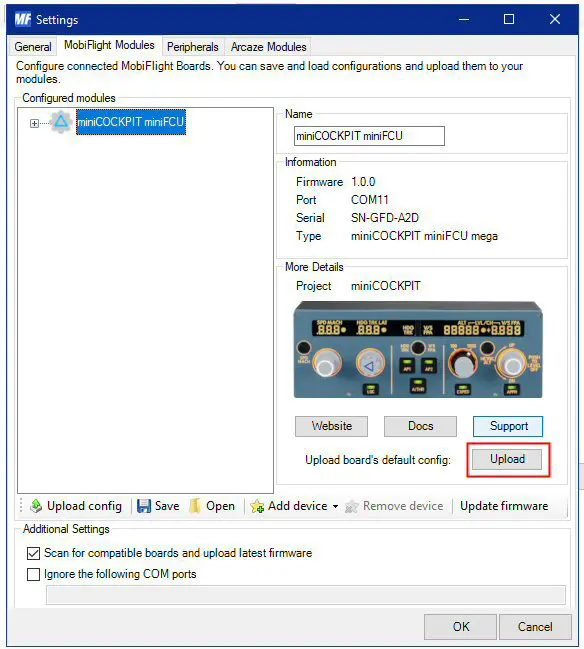Click Update firmware in the toolbar
This screenshot has width=584, height=649.
504,506
